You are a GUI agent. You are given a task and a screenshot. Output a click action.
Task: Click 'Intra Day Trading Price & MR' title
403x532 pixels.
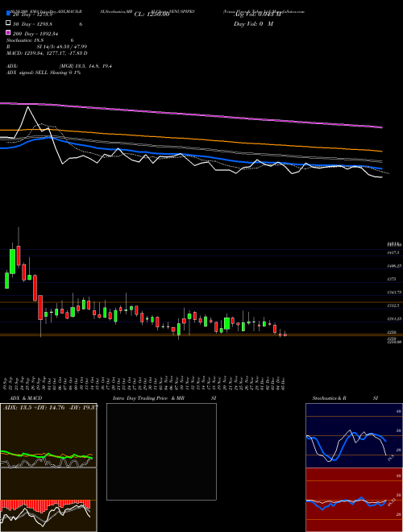[148, 398]
